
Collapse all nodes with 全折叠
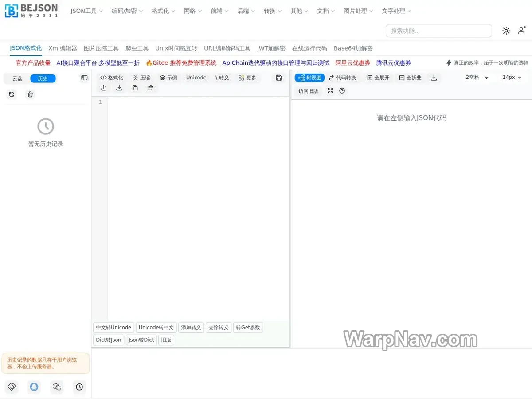(410, 78)
